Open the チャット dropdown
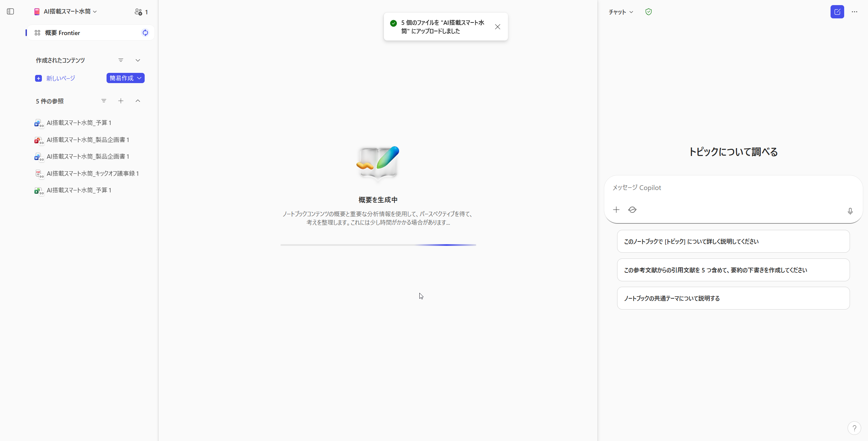Screen dimensions: 868x441 tap(620, 12)
